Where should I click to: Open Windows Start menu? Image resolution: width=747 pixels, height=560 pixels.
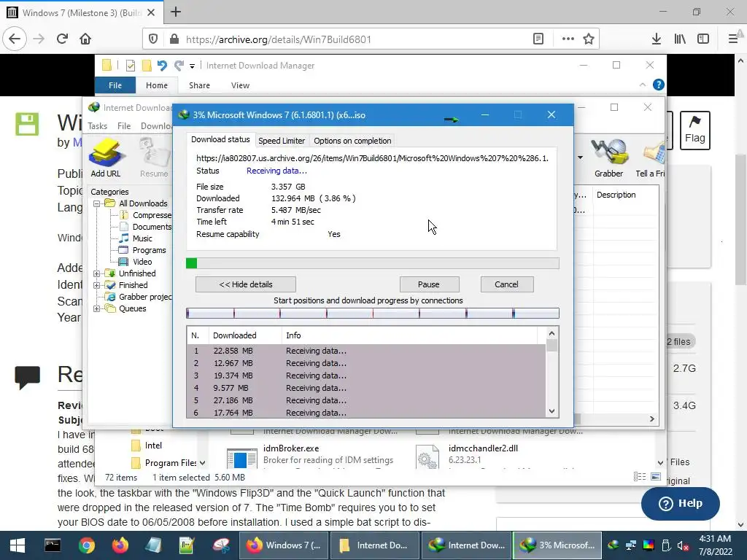coord(18,545)
